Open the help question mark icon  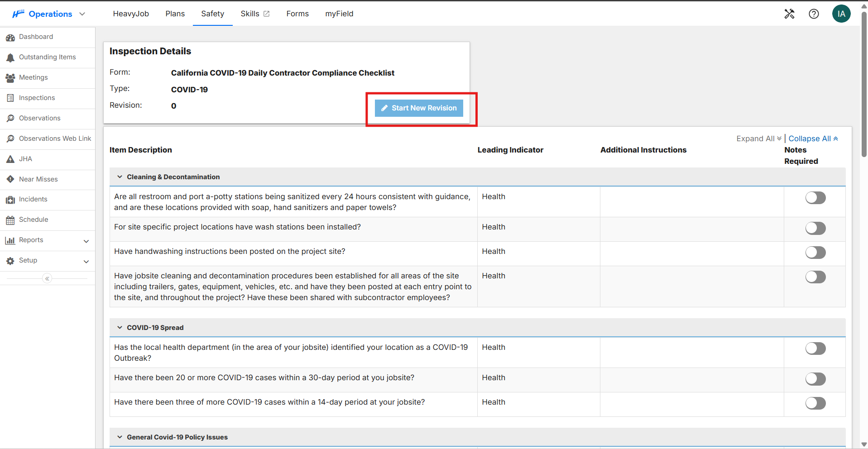click(x=814, y=14)
